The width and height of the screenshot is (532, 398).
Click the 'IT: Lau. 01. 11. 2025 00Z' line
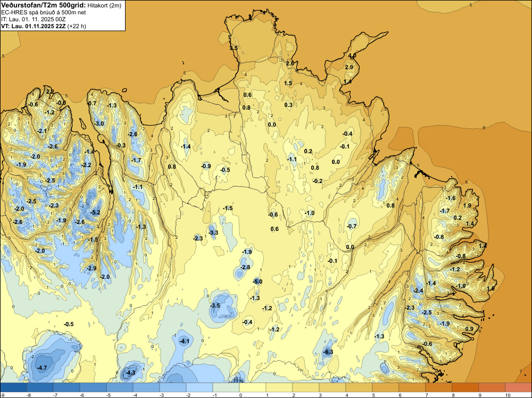pos(33,19)
